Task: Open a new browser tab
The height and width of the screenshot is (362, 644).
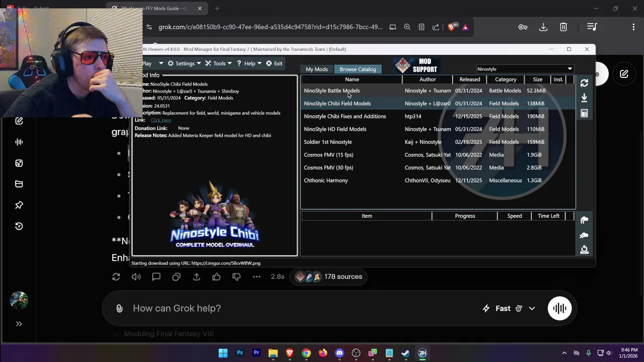Action: point(217,8)
